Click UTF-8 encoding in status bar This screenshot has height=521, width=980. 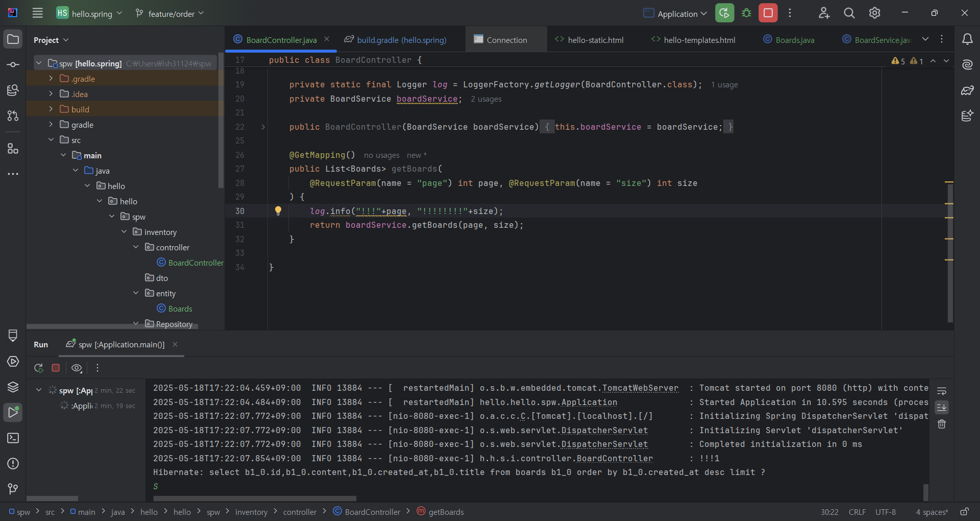click(x=886, y=512)
